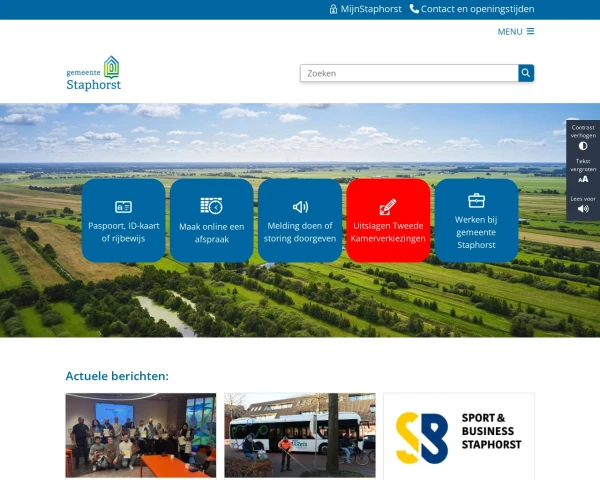Viewport: 600px width, 480px height.
Task: Click the Actuele berichten heading
Action: coord(117,376)
